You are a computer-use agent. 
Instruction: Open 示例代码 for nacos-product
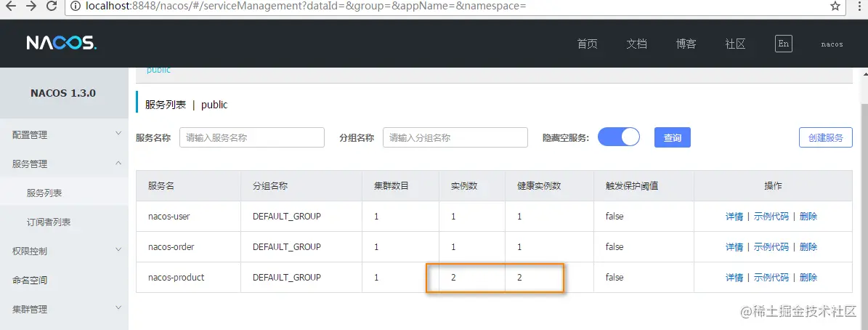[x=771, y=278]
